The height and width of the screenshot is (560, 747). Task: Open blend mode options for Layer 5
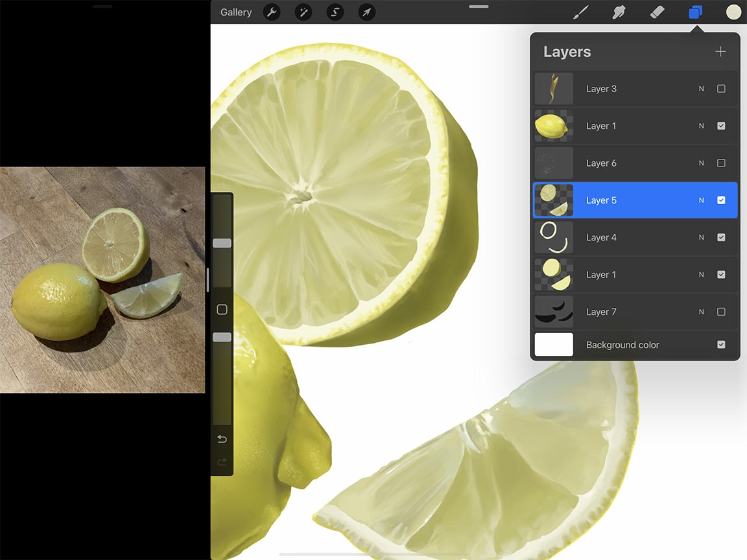click(701, 200)
